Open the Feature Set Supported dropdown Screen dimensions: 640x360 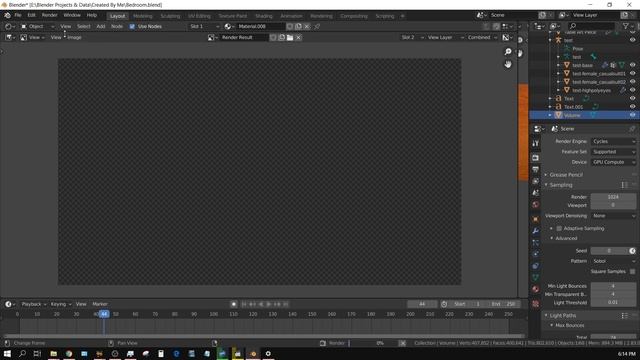pyautogui.click(x=613, y=152)
